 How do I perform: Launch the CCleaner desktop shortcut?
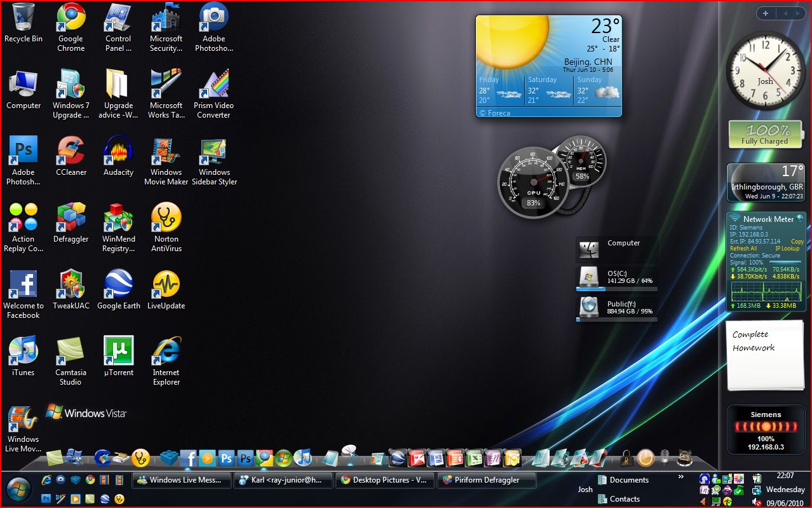click(71, 156)
